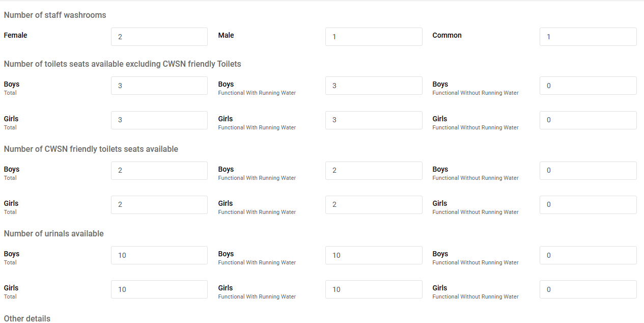Edit Girls Without Running Water non-CWSN toilets field
The height and width of the screenshot is (323, 644).
point(587,120)
